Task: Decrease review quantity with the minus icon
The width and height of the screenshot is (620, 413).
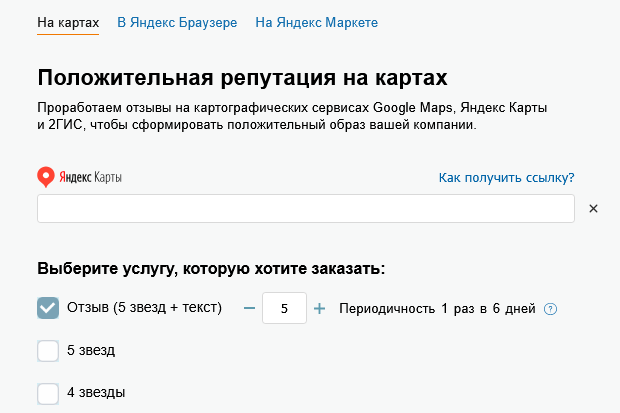Action: 249,309
